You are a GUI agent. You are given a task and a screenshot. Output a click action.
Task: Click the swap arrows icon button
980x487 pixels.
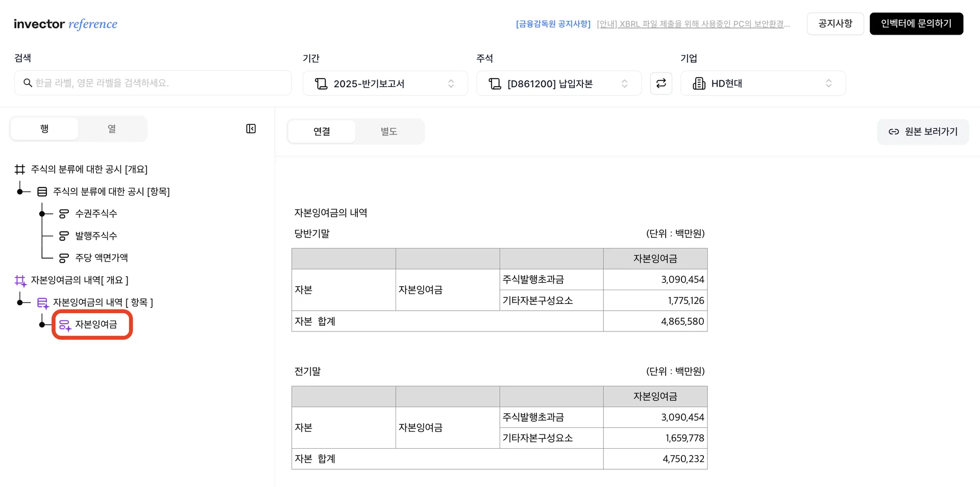[x=661, y=83]
